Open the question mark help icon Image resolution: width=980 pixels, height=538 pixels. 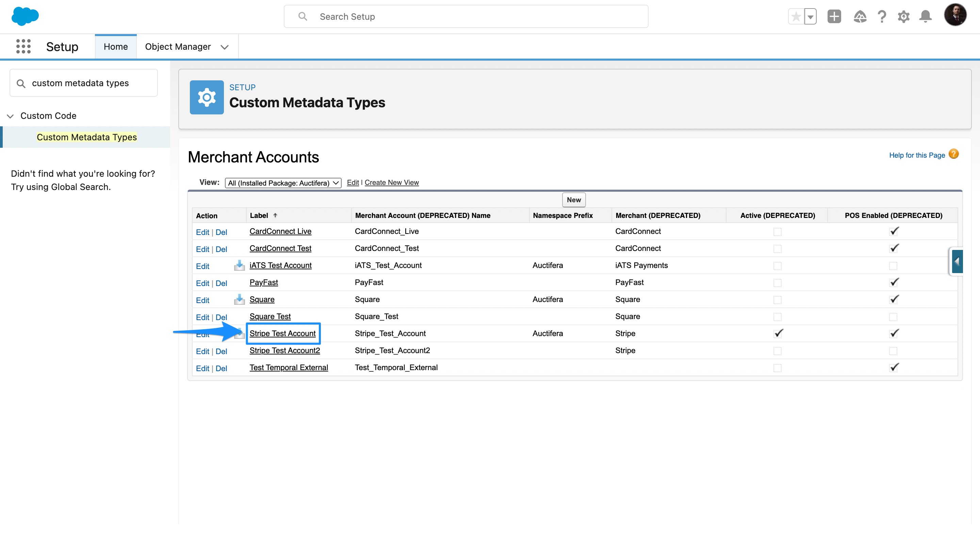tap(882, 17)
